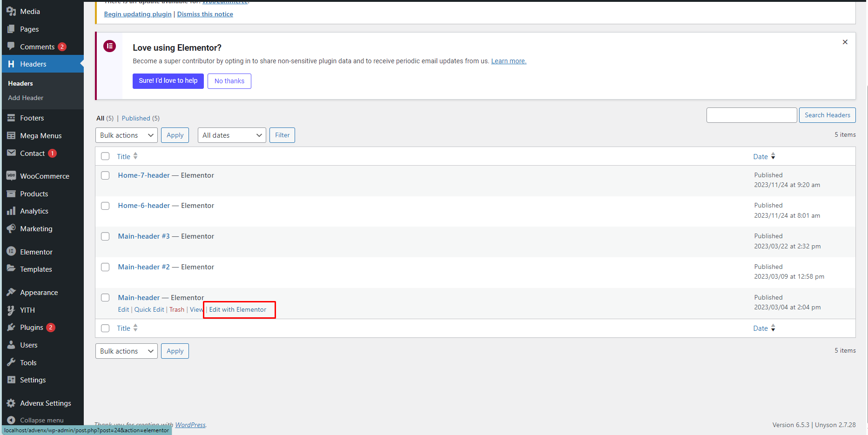Click the Quick Edit link for Main-header

coord(149,309)
